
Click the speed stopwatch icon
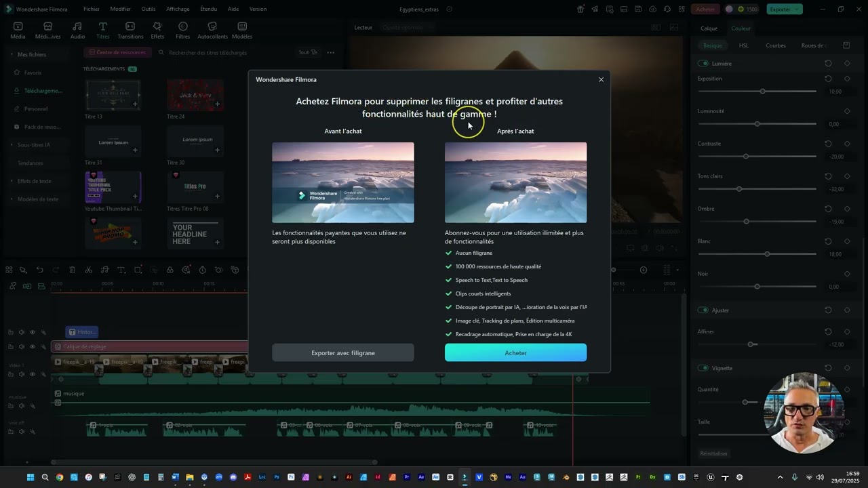point(202,270)
